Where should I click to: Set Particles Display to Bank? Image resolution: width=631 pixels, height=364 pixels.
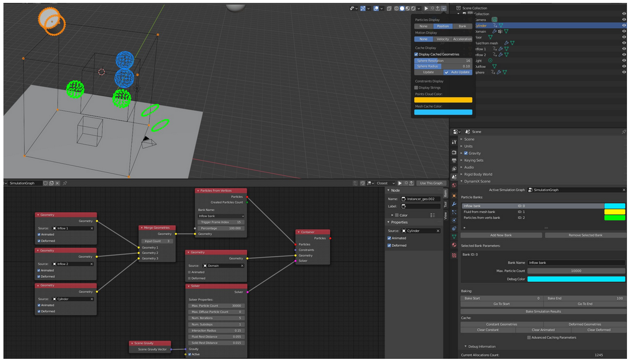(x=463, y=26)
